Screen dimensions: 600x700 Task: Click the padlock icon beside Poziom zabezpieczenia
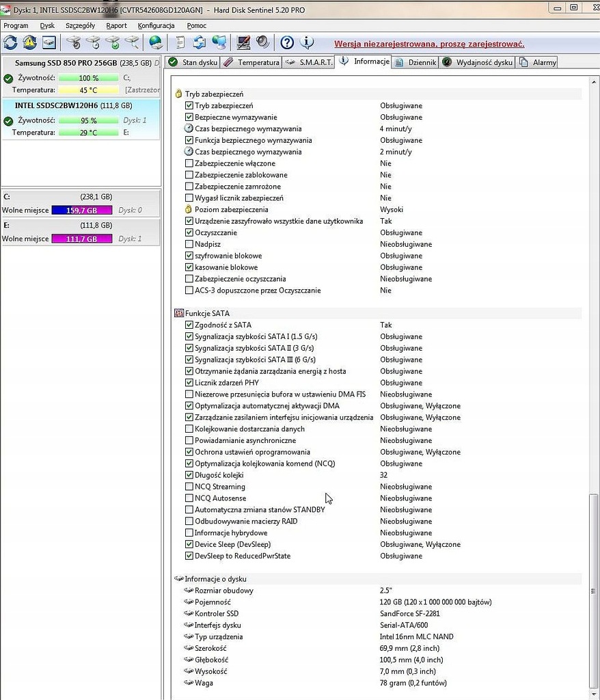189,209
